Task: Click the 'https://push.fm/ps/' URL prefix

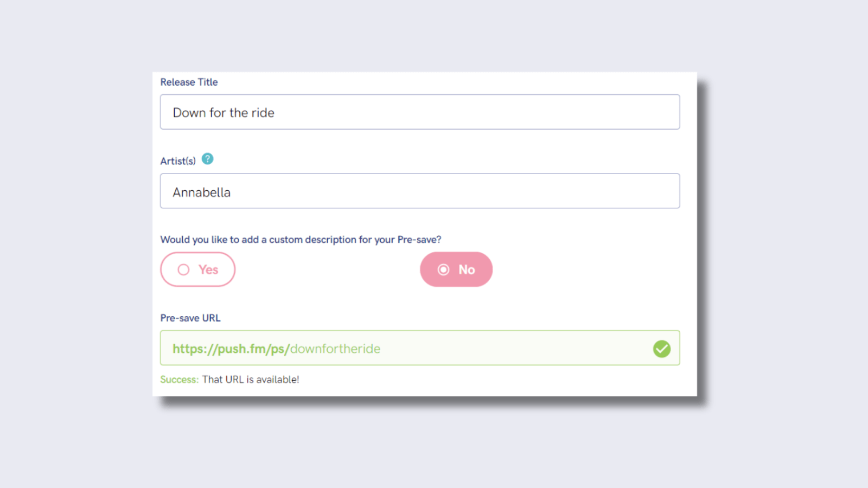Action: (231, 349)
